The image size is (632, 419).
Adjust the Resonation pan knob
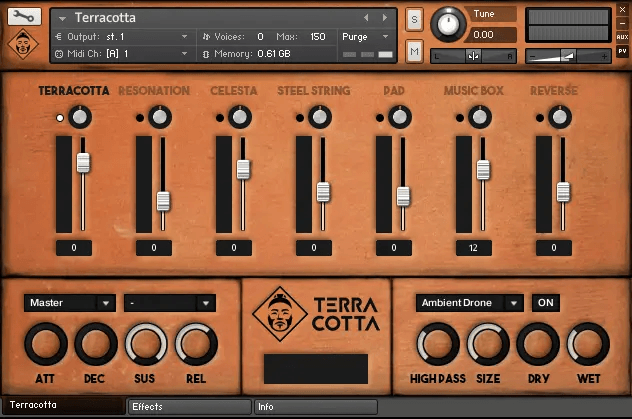pos(160,117)
